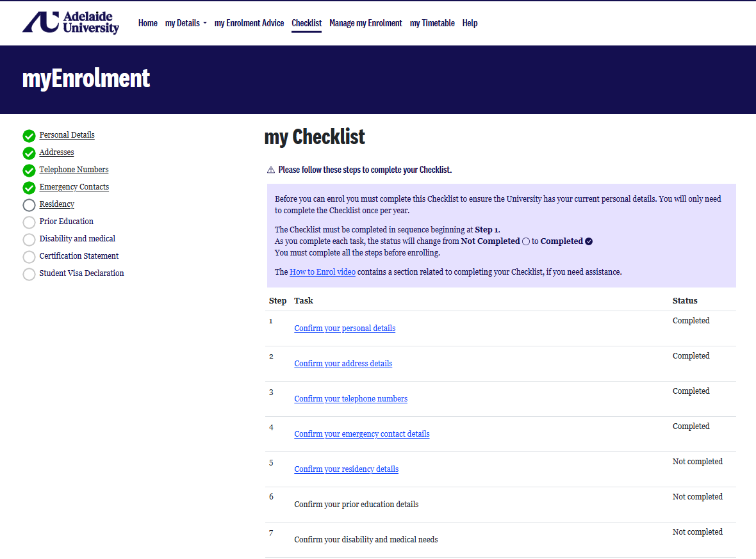Click the empty circle beside Residency
This screenshot has width=756, height=559.
pos(29,206)
